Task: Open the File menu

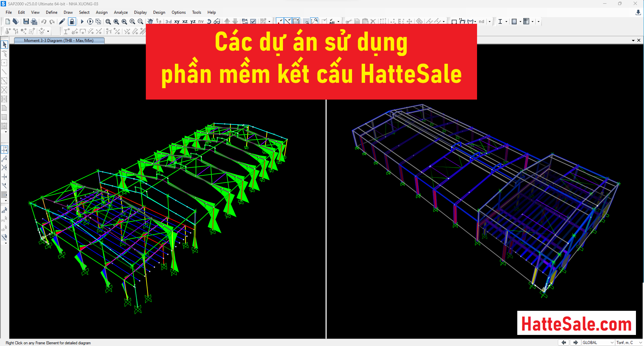Action: [9, 12]
